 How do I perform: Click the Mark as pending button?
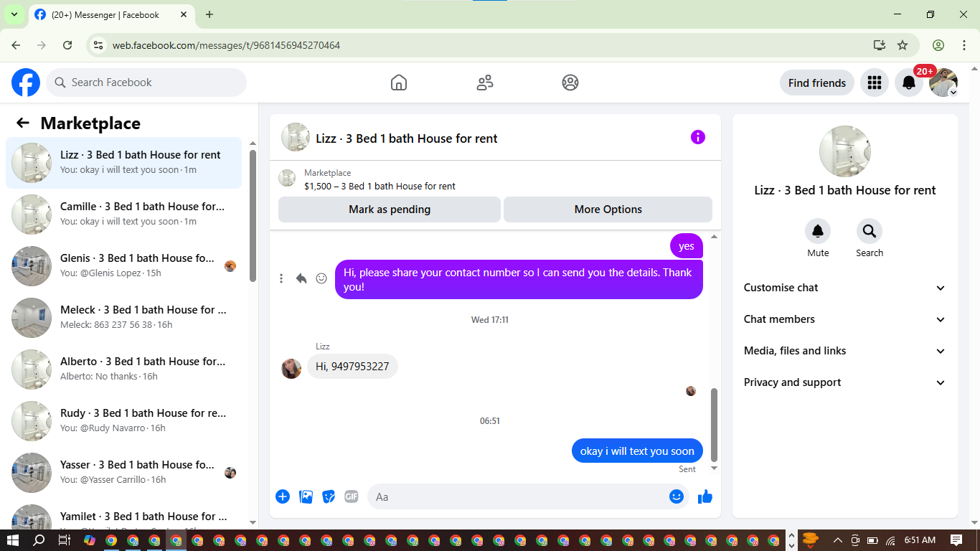click(x=390, y=209)
